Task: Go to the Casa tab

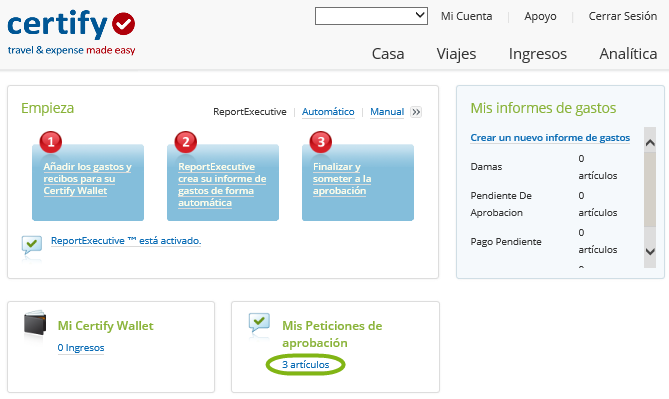Action: [x=388, y=54]
